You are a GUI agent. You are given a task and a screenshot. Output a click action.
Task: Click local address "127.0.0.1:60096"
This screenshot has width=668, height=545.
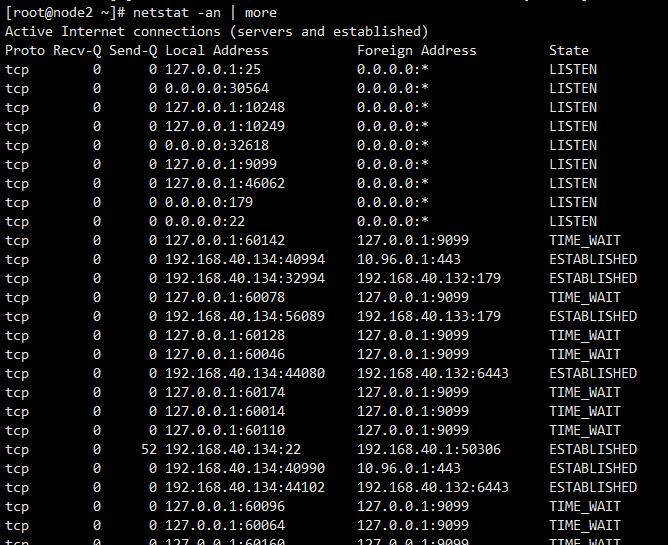(225, 507)
